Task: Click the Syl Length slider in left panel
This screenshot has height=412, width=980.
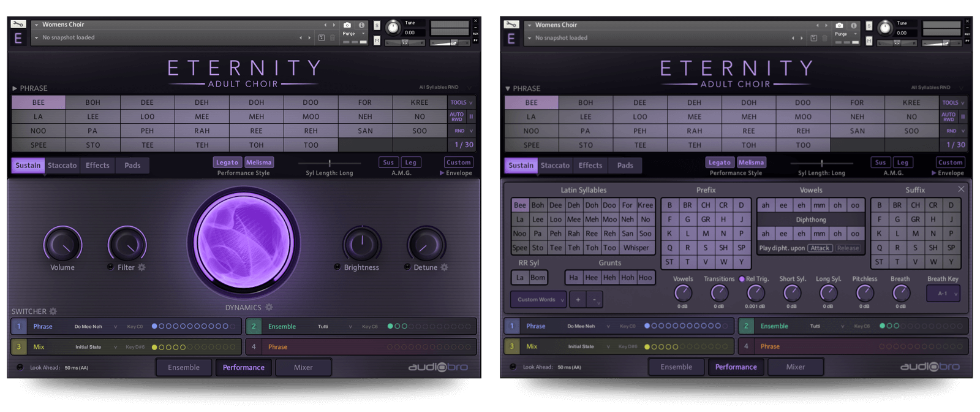Action: pyautogui.click(x=330, y=163)
